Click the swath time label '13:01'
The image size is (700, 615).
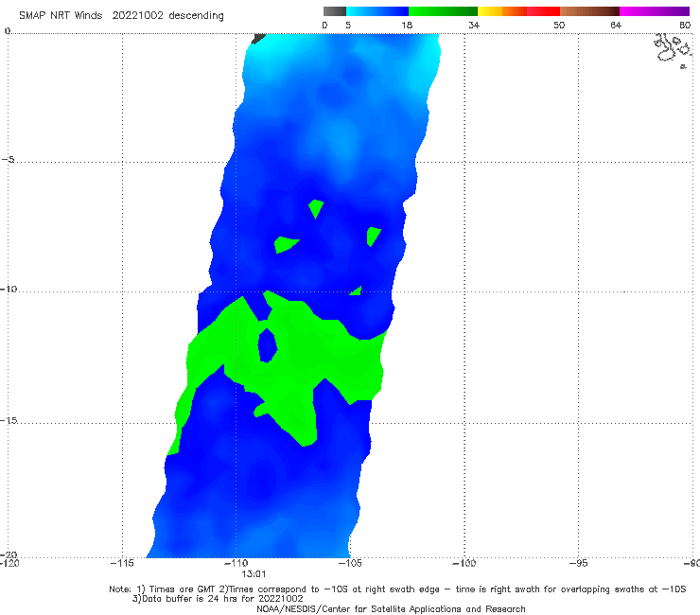(254, 574)
